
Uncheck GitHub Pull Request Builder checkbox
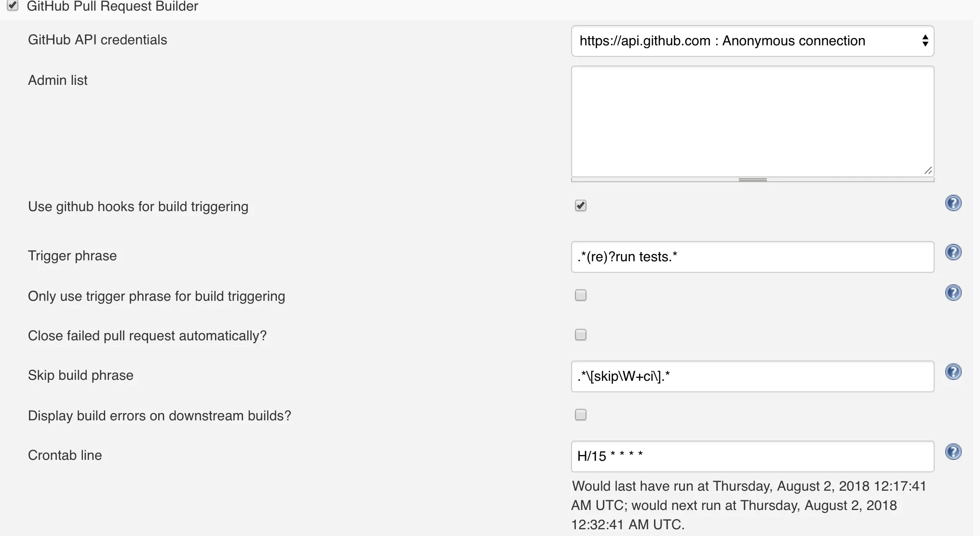point(13,6)
